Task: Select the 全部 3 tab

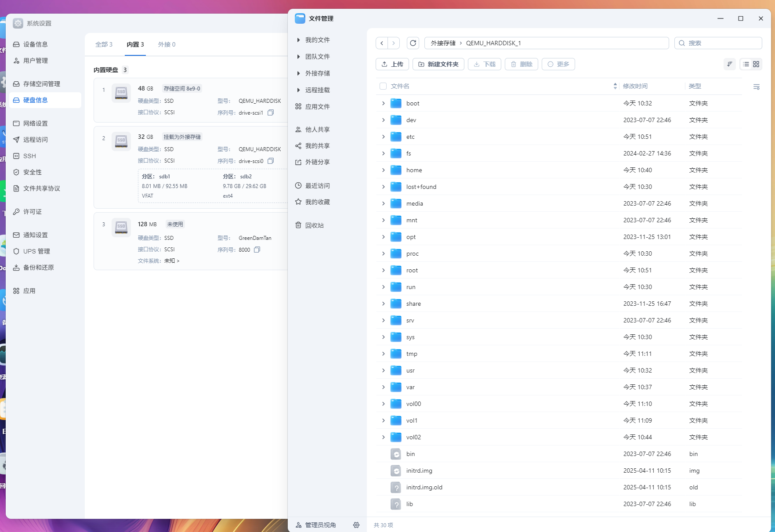Action: tap(104, 44)
